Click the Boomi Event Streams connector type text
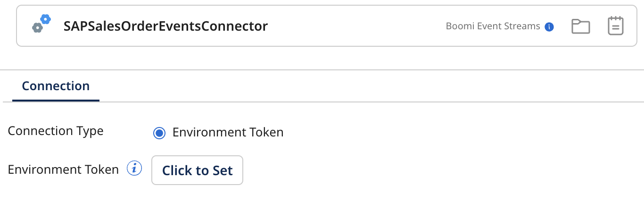This screenshot has width=644, height=203. pyautogui.click(x=493, y=26)
